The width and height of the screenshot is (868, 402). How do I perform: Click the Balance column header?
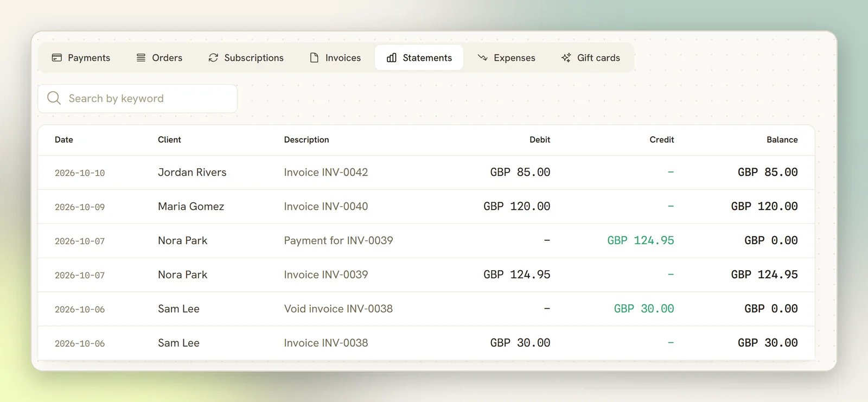click(782, 139)
